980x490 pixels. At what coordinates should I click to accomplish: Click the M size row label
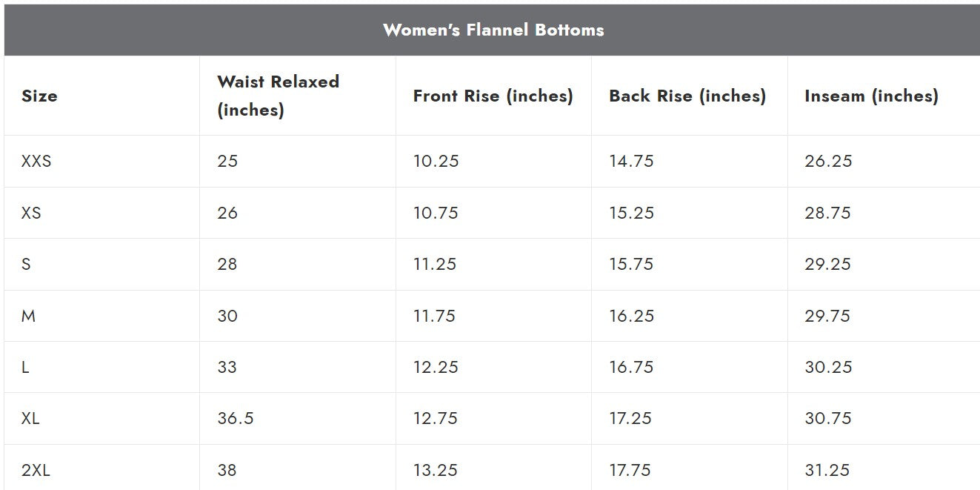28,316
